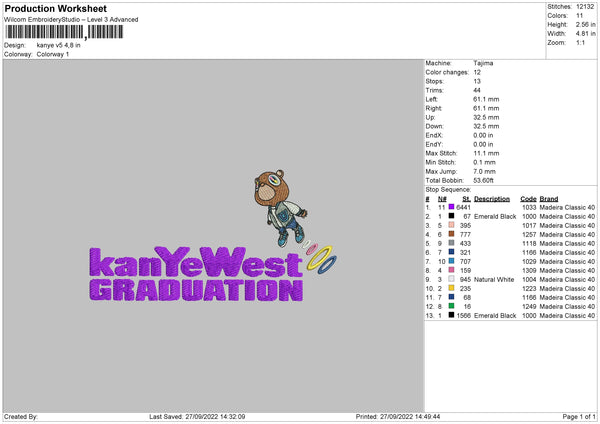600x424 pixels.
Task: Click the Machine value 'Tajima'
Action: tap(483, 63)
